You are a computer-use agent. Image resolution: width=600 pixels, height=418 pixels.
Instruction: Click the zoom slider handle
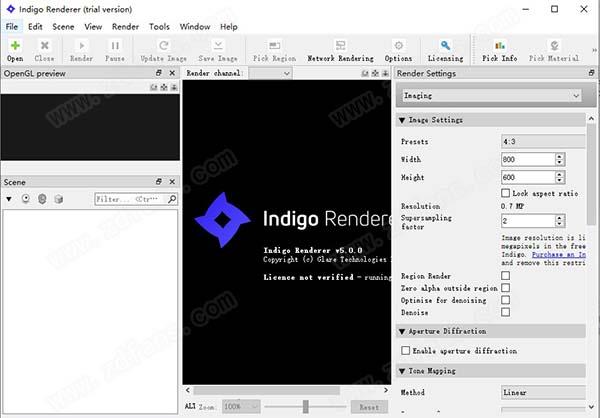[305, 407]
